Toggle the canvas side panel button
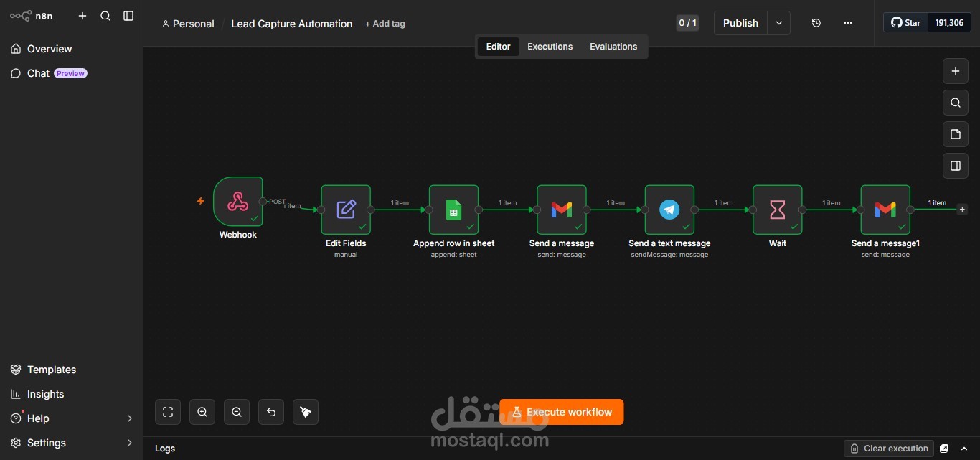Image resolution: width=980 pixels, height=460 pixels. 956,166
